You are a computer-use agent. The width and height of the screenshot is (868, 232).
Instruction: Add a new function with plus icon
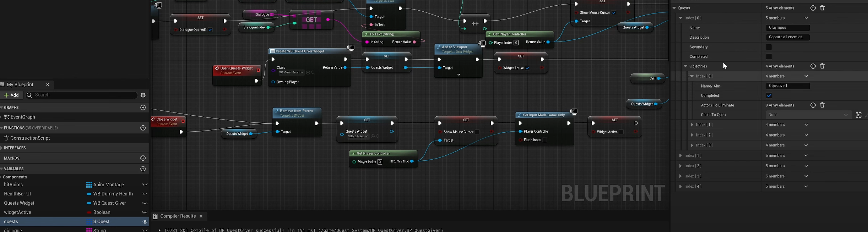pos(143,128)
